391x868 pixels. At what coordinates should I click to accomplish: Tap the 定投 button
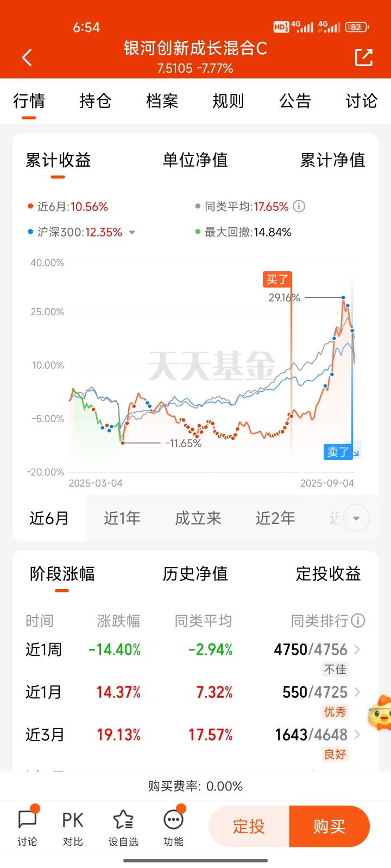249,826
